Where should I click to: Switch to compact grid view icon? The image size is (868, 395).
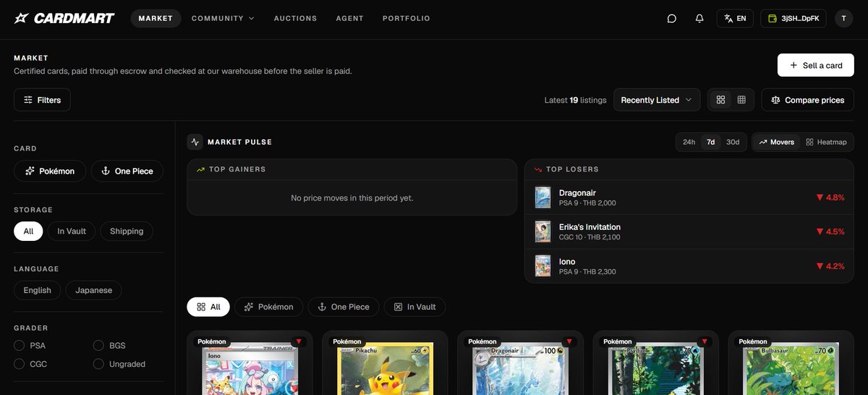tap(741, 100)
